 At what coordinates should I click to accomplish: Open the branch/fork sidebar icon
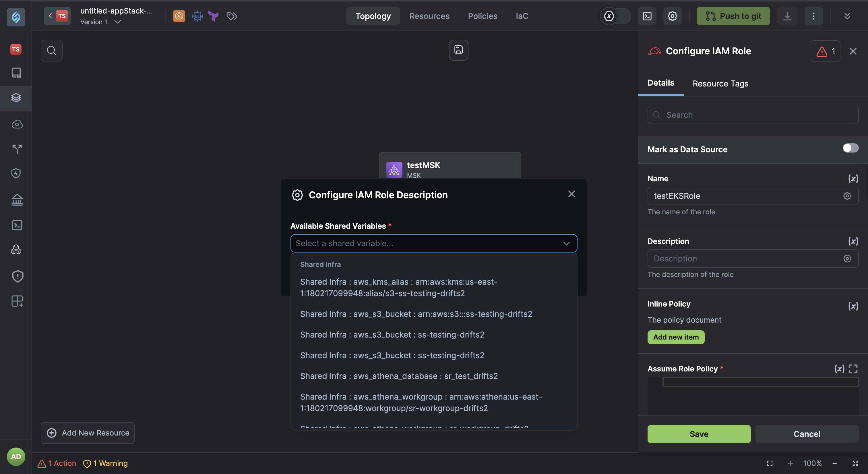pyautogui.click(x=17, y=149)
